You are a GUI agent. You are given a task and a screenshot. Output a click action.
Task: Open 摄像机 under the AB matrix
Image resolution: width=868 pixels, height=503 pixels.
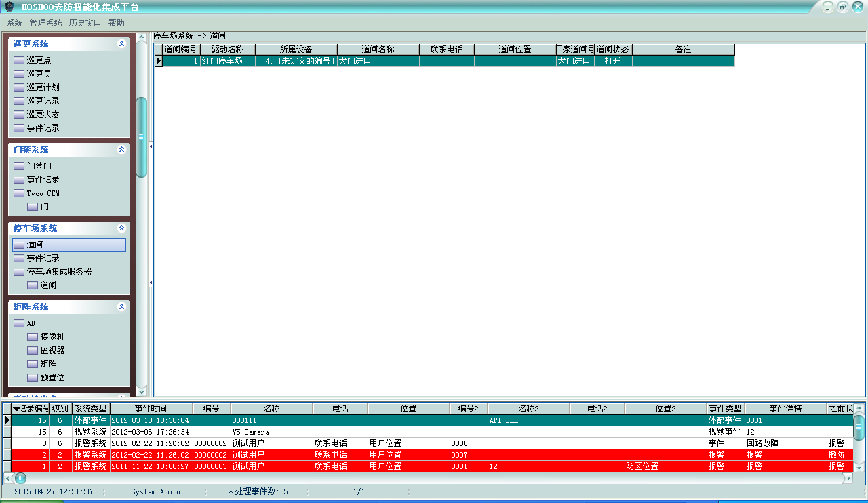(32, 337)
